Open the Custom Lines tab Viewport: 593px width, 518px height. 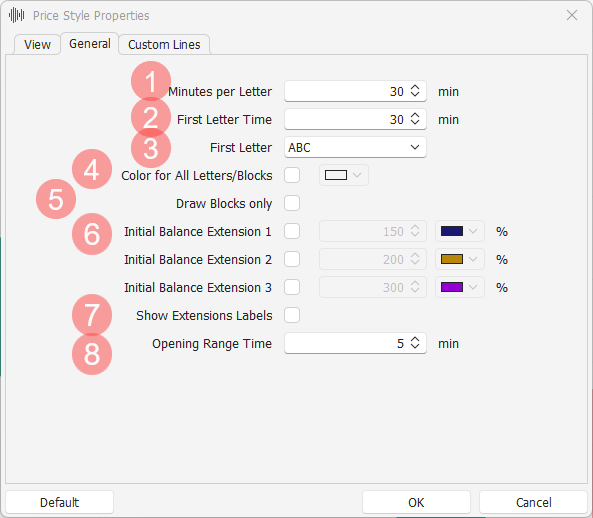click(x=164, y=45)
